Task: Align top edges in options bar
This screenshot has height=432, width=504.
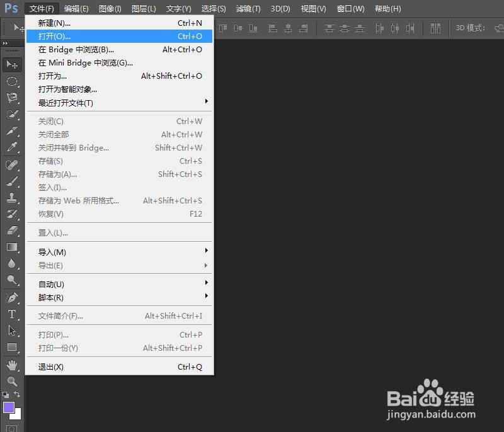Action: click(223, 28)
